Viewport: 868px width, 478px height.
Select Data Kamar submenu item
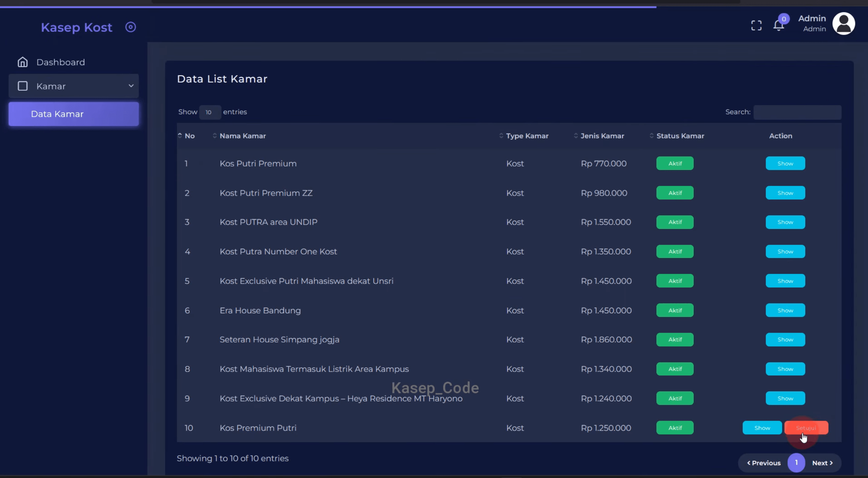point(73,114)
